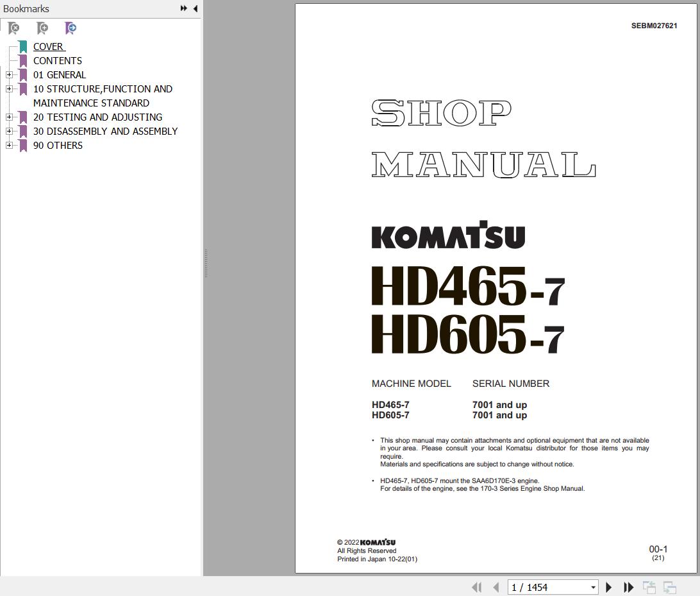Select the 01 GENERAL bookmark

60,74
